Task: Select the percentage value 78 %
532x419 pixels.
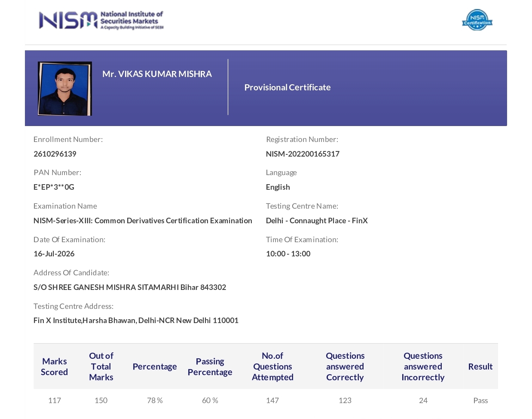Action: tap(155, 401)
